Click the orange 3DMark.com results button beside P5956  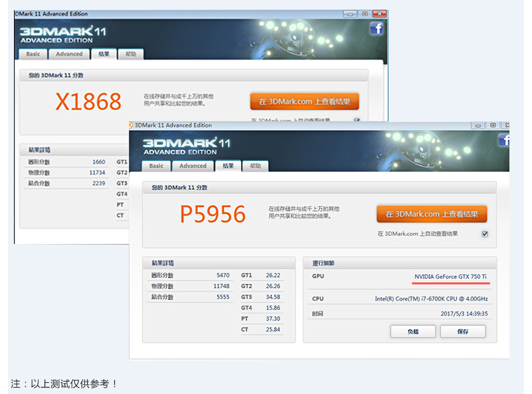pos(432,214)
